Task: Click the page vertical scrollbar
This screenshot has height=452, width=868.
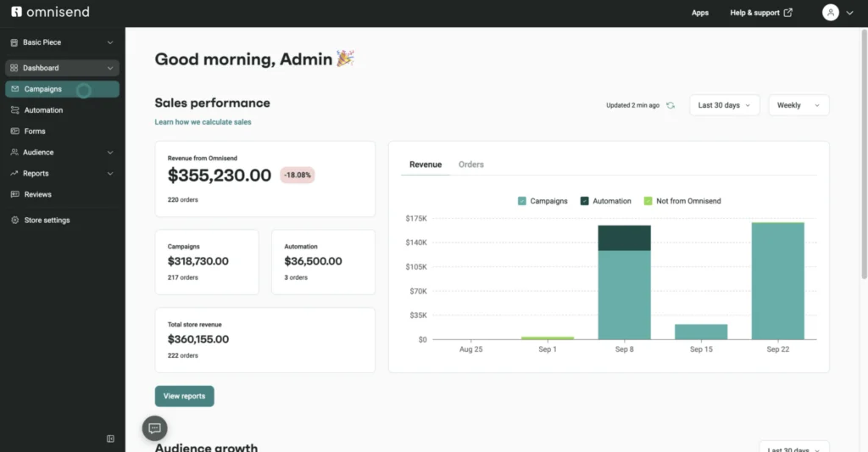Action: tap(864, 153)
